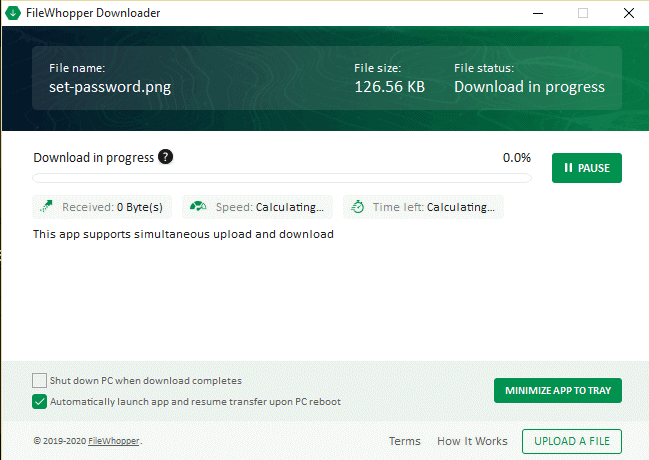Open the Terms link
This screenshot has height=460, width=649.
(404, 441)
